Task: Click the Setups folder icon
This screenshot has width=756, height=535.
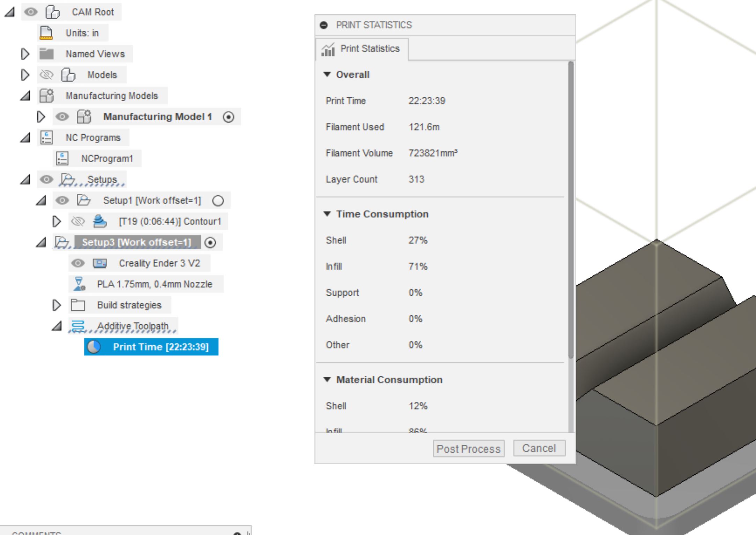Action: pyautogui.click(x=67, y=179)
